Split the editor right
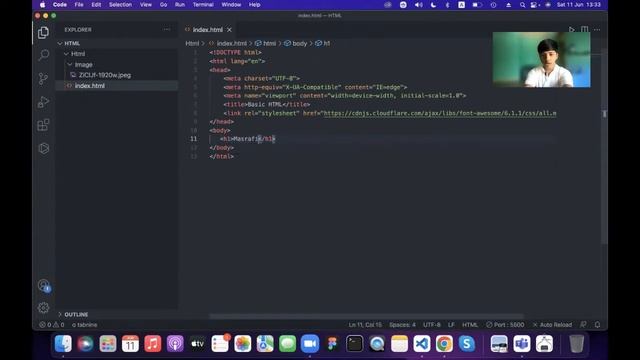Viewport: 640px width, 360px height. 584,29
